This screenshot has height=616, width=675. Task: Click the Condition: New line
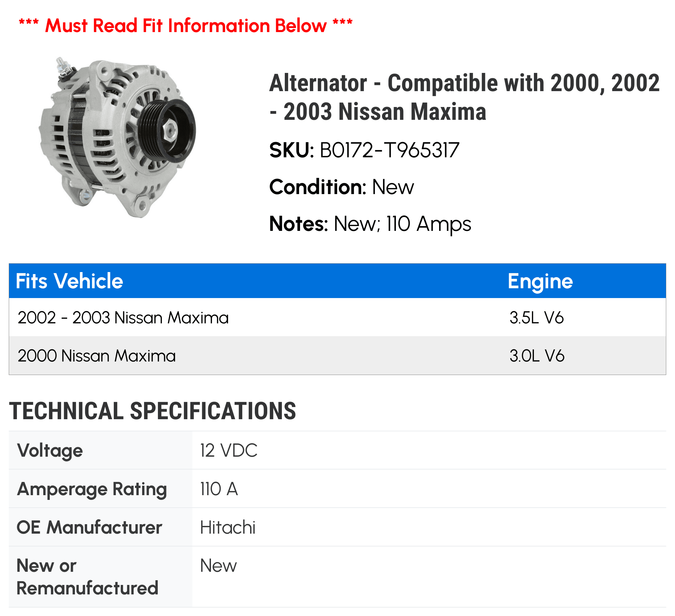pyautogui.click(x=342, y=187)
